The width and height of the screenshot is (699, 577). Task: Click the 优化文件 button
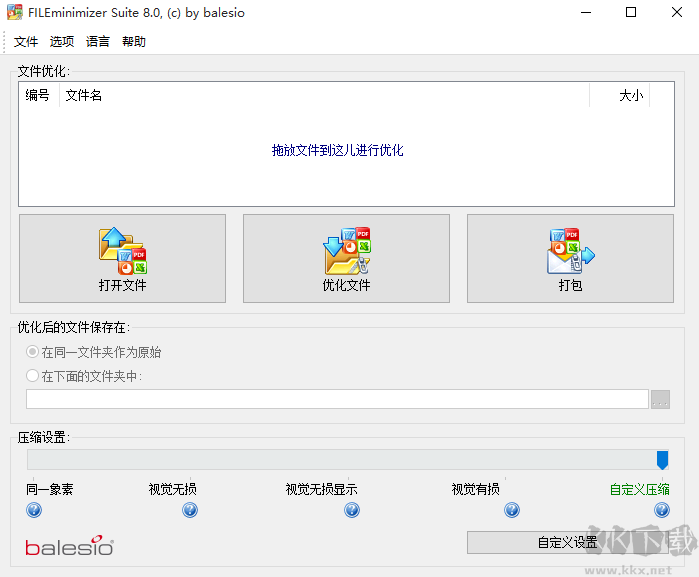(346, 259)
